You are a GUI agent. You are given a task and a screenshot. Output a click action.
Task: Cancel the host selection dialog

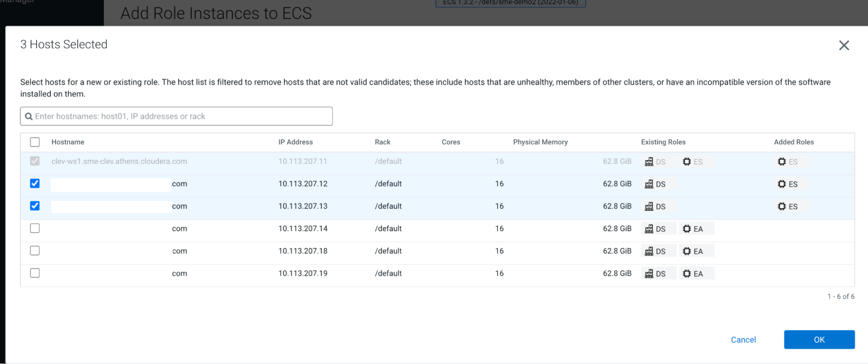point(743,340)
